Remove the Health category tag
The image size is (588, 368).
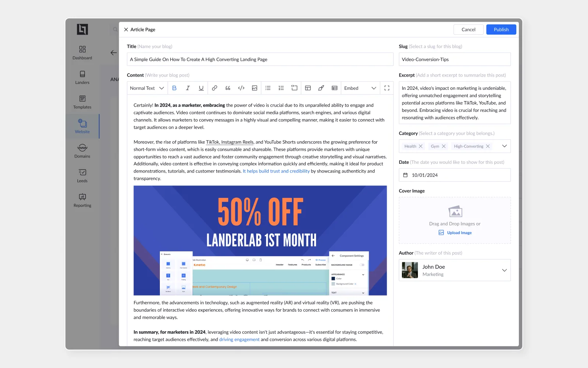421,146
